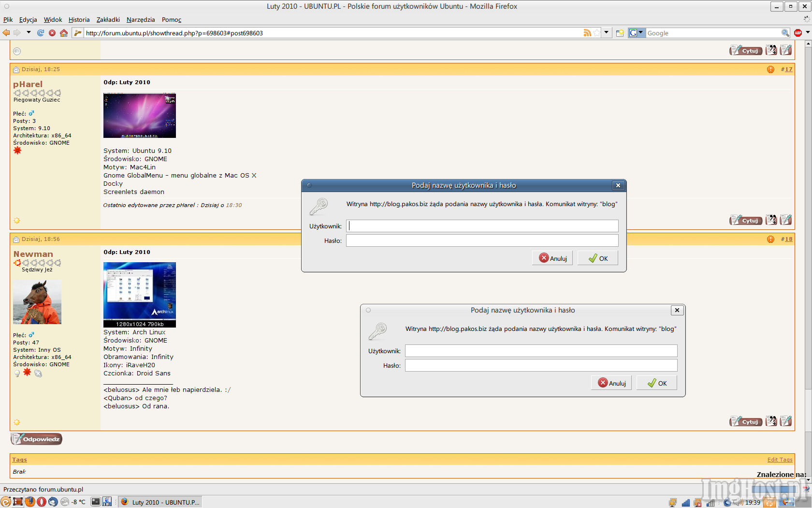Launch Opera from the taskbar launcher

pos(42,502)
